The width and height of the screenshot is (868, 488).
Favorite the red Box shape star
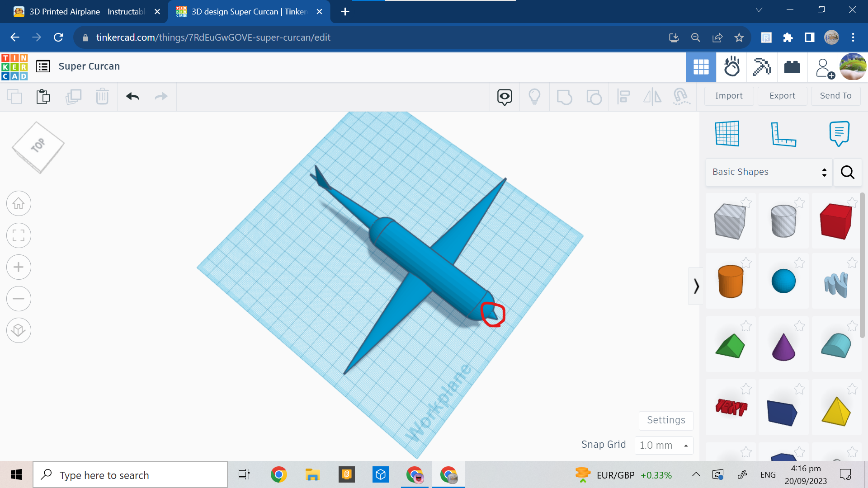pyautogui.click(x=852, y=202)
